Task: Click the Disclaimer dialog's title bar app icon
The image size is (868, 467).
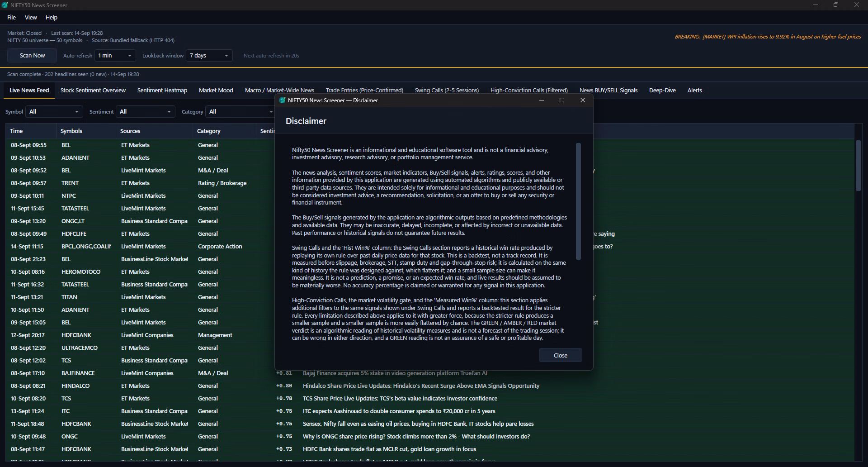Action: pyautogui.click(x=283, y=100)
